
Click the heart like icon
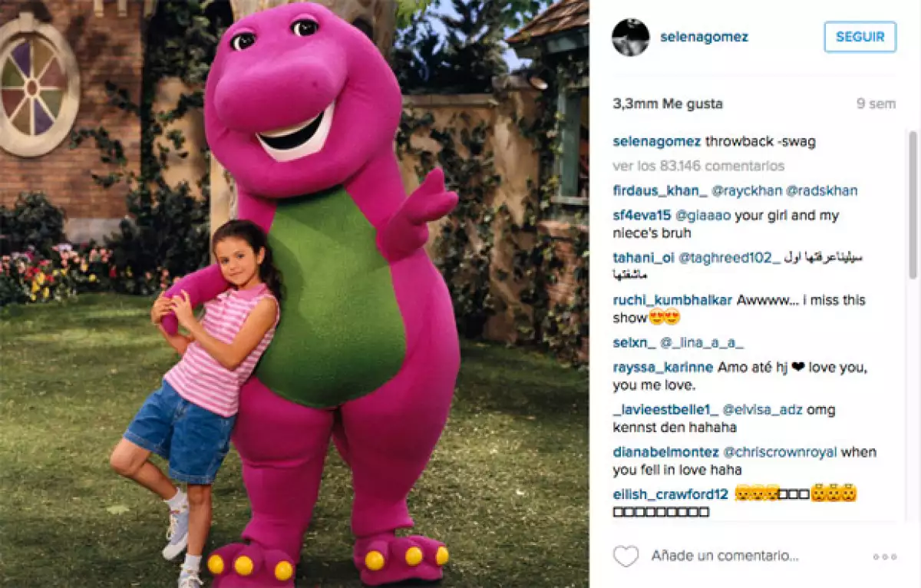pyautogui.click(x=626, y=556)
